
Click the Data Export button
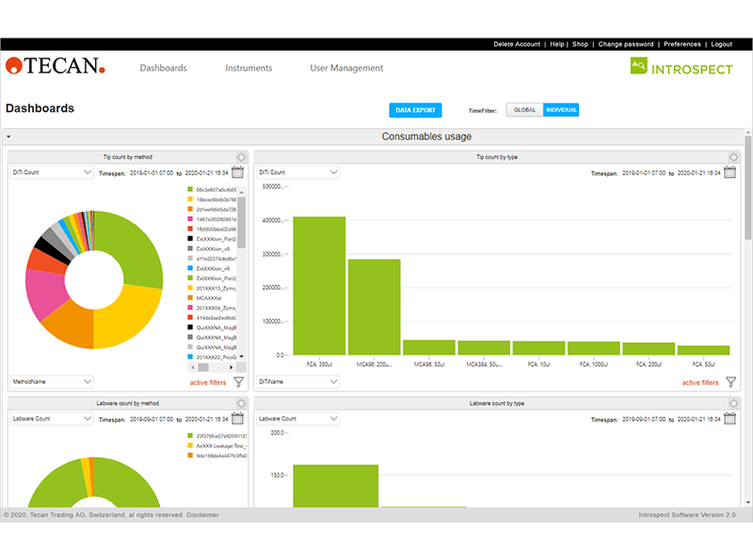point(415,110)
